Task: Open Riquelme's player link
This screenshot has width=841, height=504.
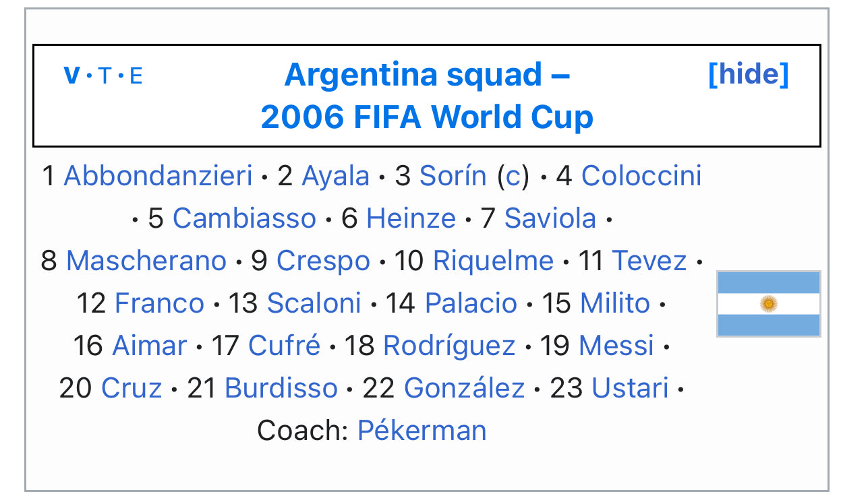Action: tap(493, 261)
